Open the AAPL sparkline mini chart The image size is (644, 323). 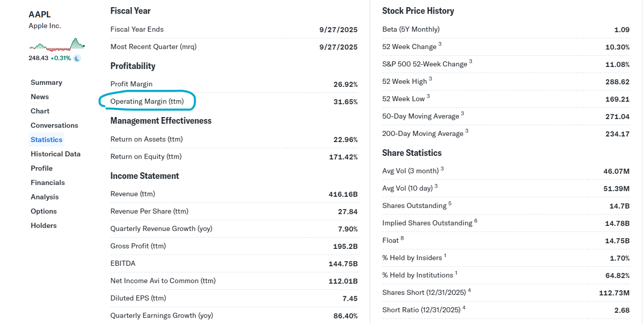coord(57,45)
